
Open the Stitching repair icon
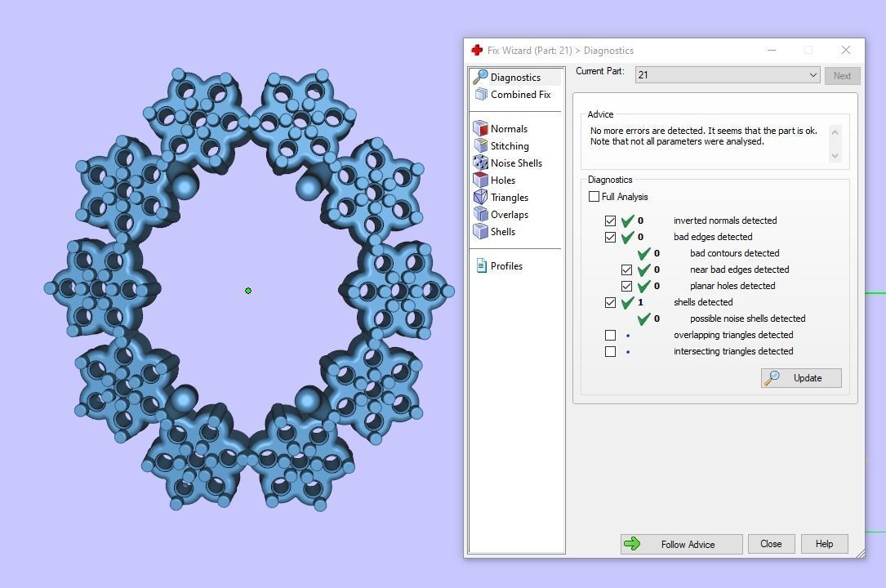pyautogui.click(x=480, y=145)
